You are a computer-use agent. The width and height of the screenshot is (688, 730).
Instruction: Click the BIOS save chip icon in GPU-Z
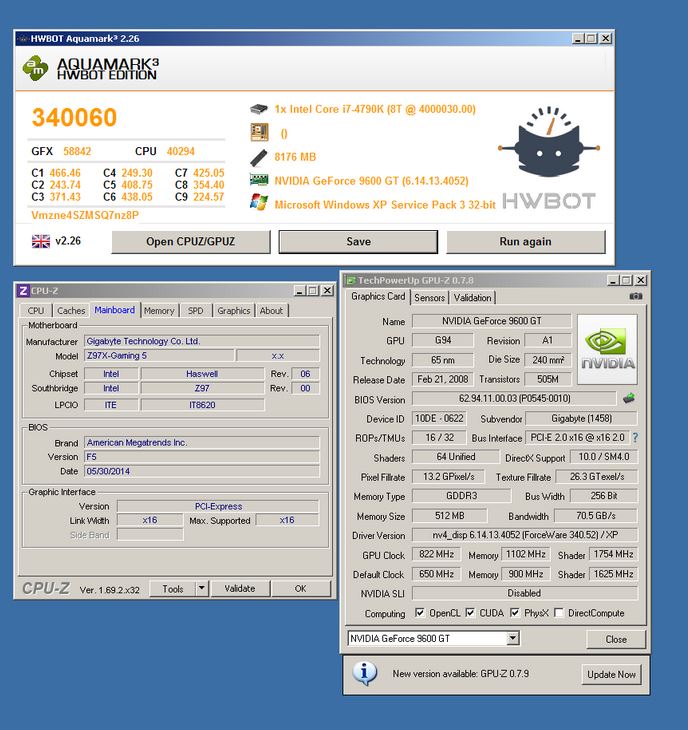(x=629, y=398)
